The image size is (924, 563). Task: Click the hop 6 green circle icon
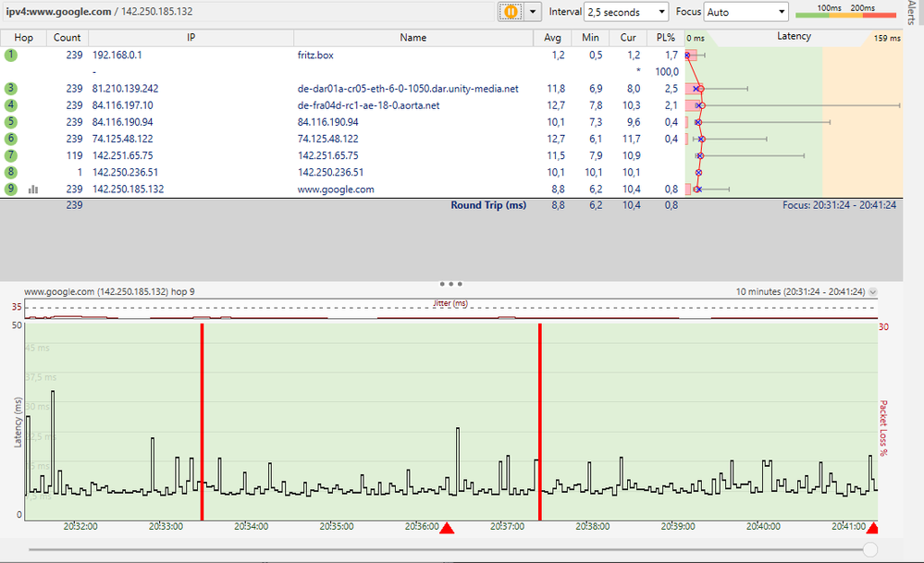pyautogui.click(x=10, y=139)
